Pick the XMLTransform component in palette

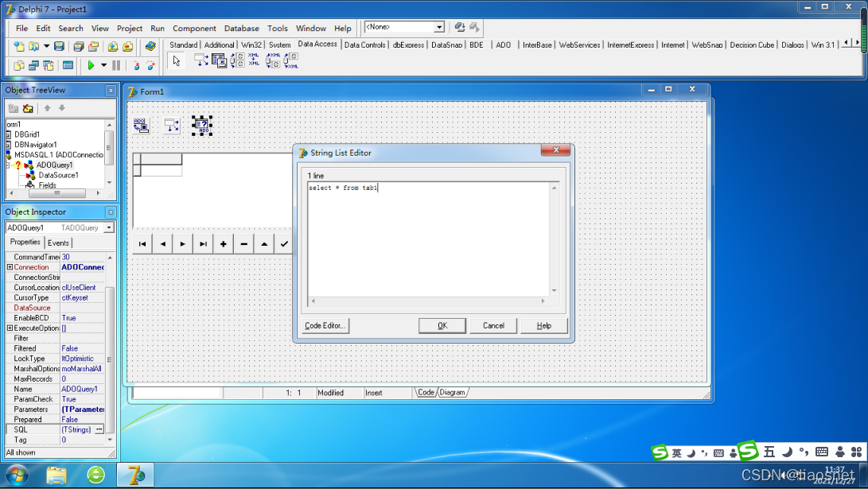pos(254,60)
